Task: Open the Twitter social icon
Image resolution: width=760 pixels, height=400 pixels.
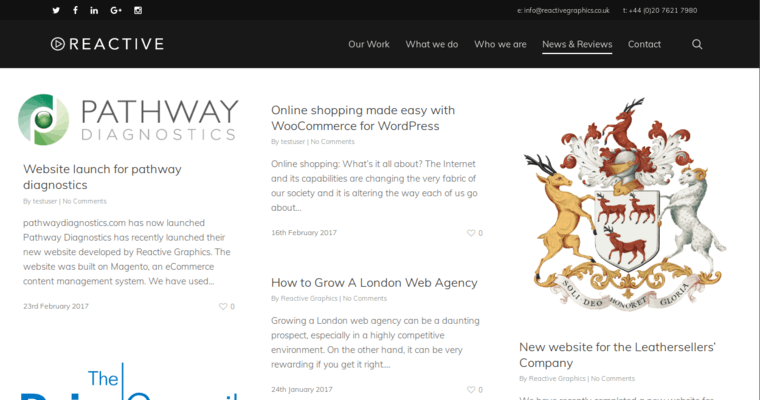Action: [x=55, y=10]
